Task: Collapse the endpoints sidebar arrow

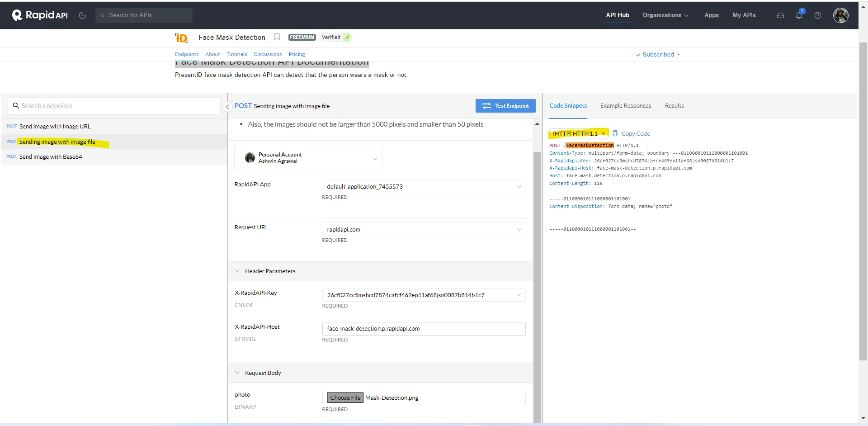Action: pos(228,107)
